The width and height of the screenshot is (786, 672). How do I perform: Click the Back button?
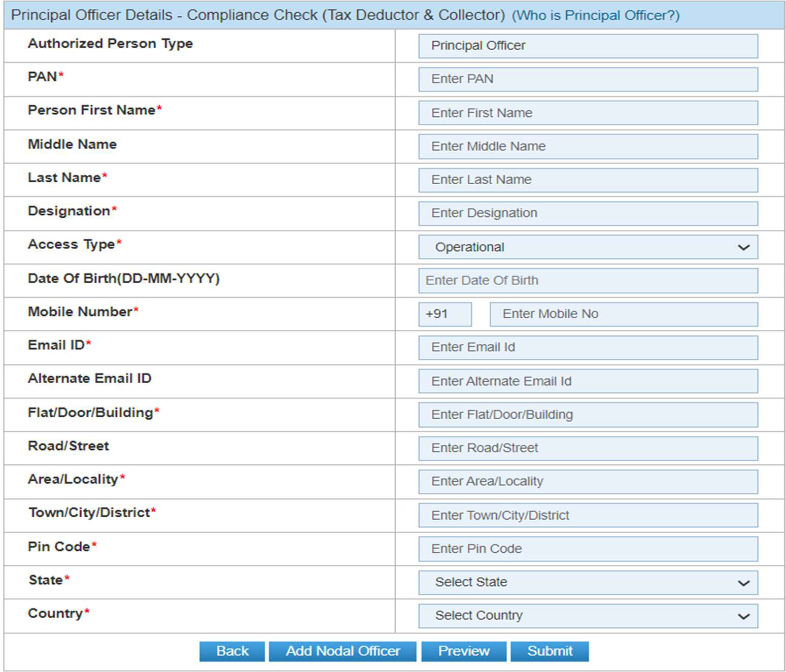tap(232, 651)
